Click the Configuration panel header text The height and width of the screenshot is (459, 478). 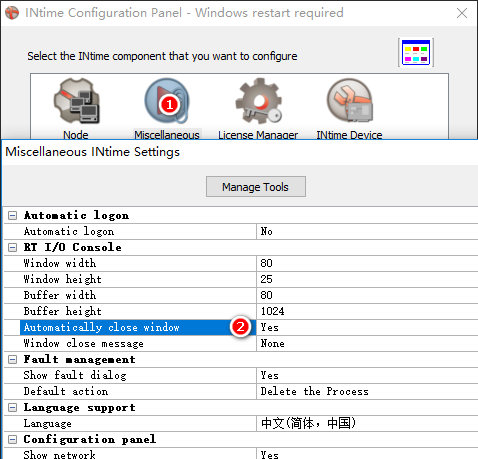coord(90,440)
